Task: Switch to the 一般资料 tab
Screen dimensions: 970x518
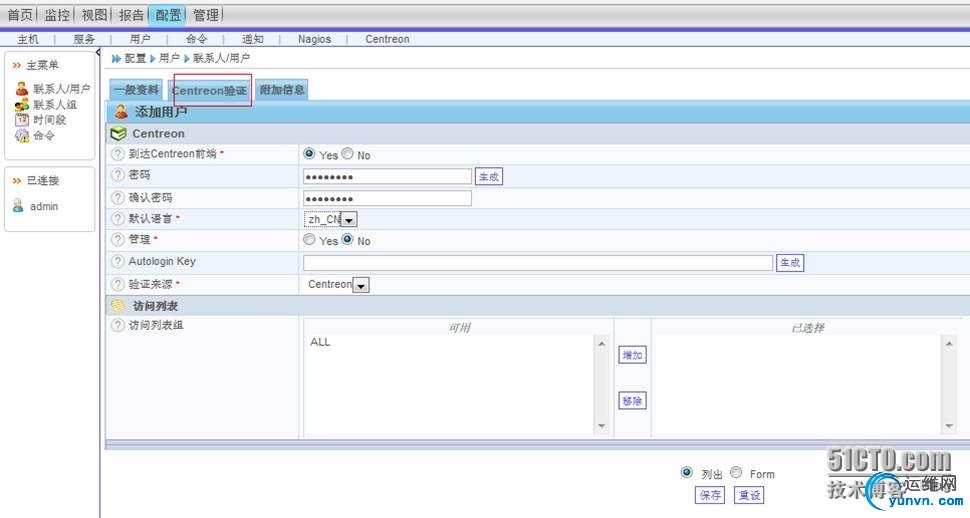Action: (136, 90)
